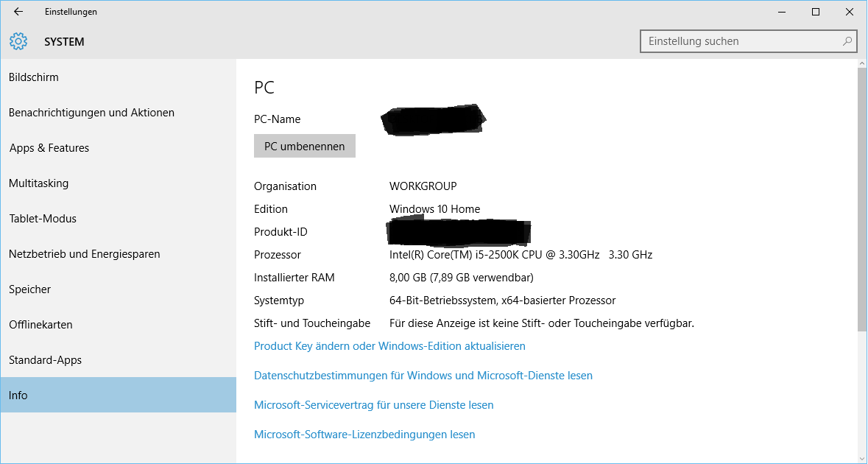This screenshot has width=868, height=464.
Task: Go back with the arrow icon
Action: [18, 12]
